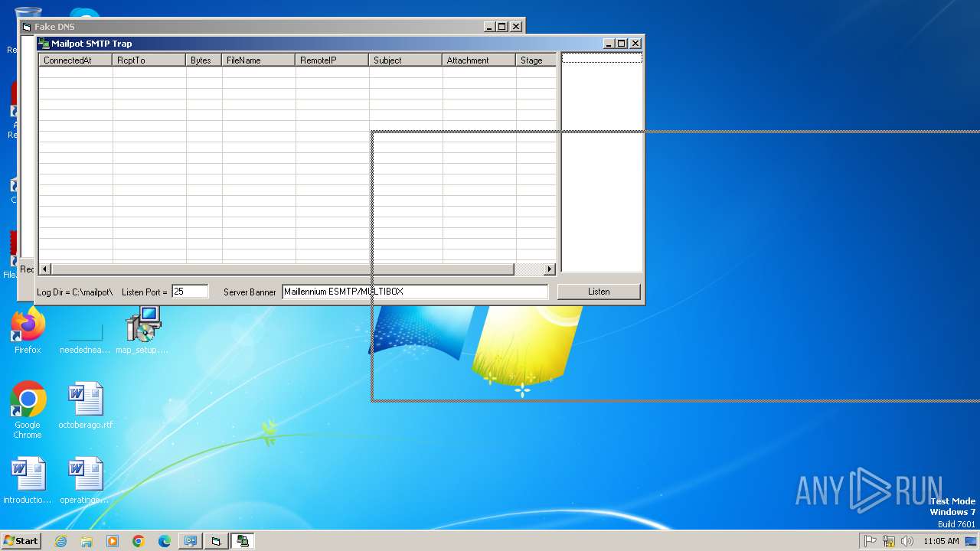
Task: Click the Show Desktop button
Action: click(x=972, y=541)
